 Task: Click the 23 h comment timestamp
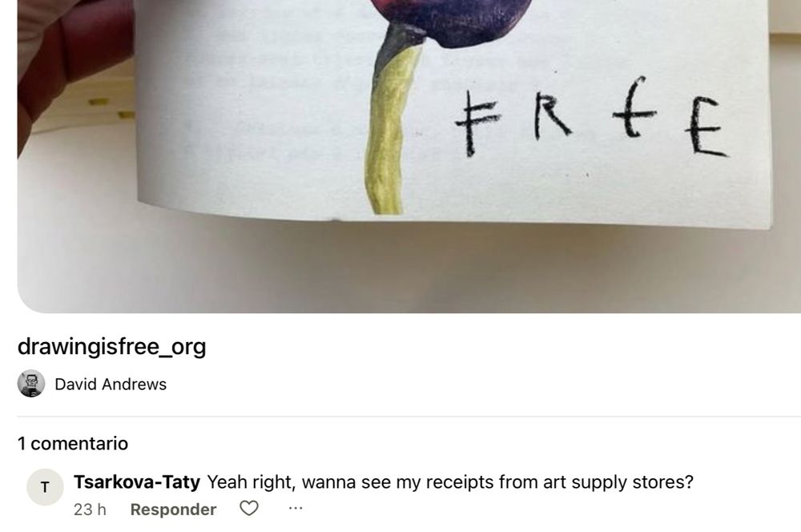click(x=90, y=510)
